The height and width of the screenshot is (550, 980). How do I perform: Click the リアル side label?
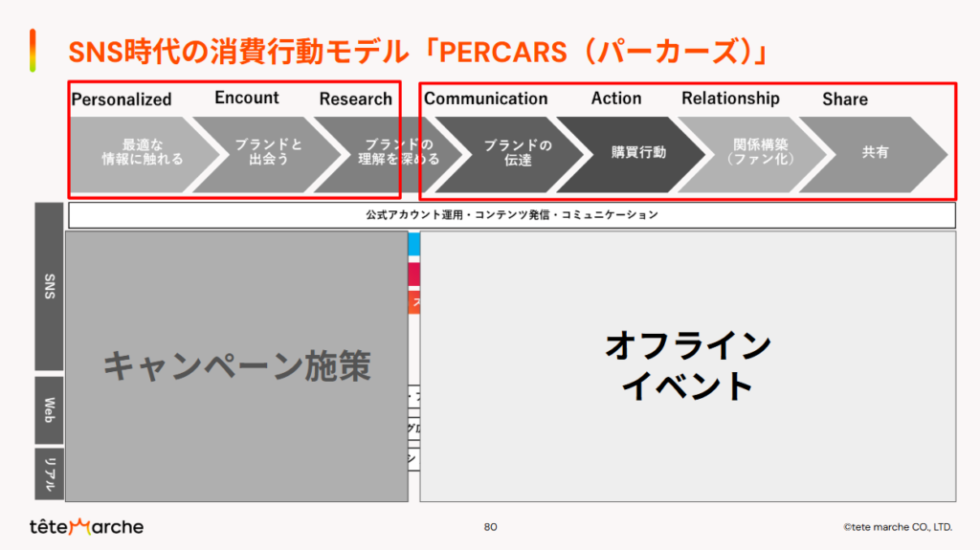point(50,473)
